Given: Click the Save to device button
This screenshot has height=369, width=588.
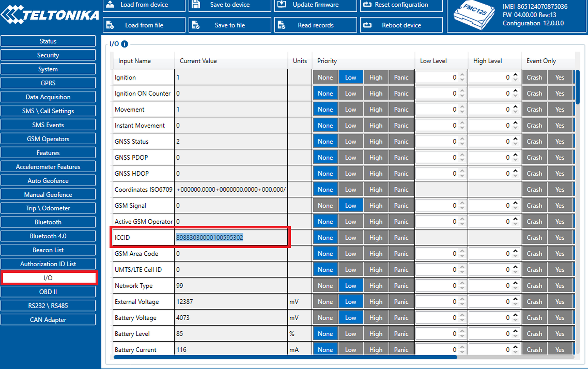Looking at the screenshot, I should [230, 5].
